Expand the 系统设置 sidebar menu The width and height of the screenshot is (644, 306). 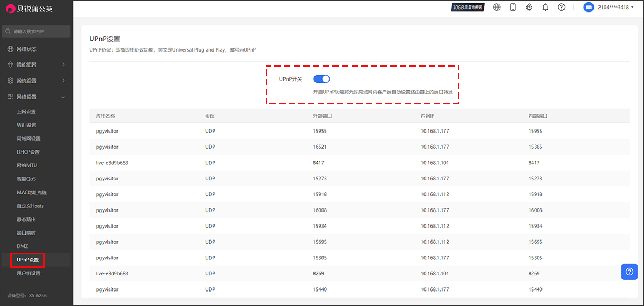click(x=36, y=81)
